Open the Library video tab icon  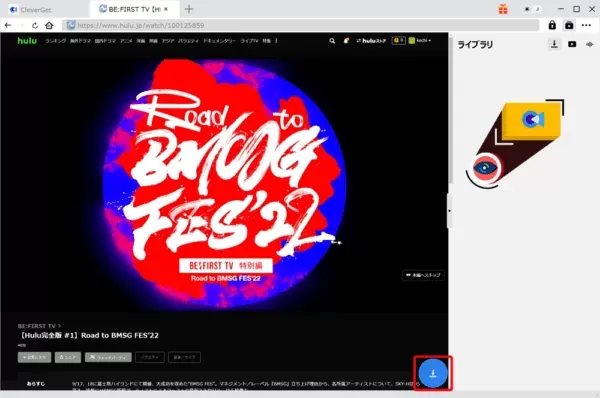coord(572,44)
